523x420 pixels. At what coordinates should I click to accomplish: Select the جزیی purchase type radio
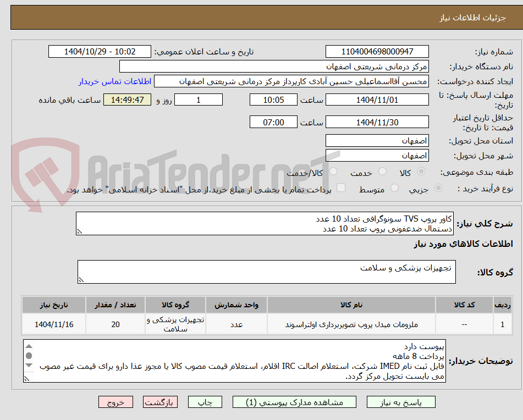pyautogui.click(x=439, y=188)
